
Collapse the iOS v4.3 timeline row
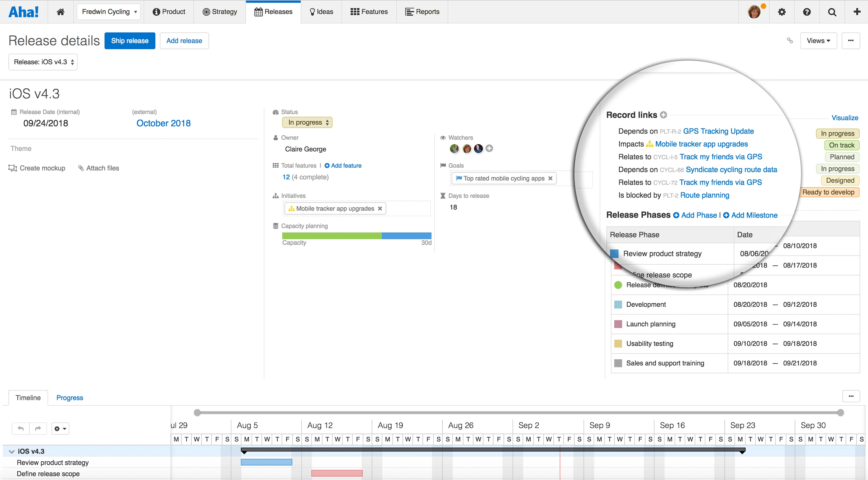point(12,451)
